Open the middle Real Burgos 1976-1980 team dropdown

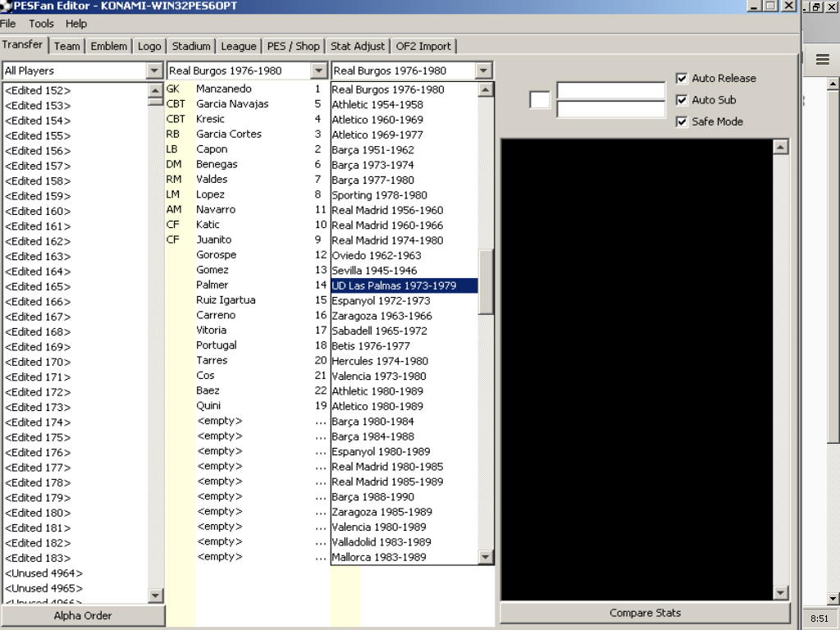coord(319,71)
